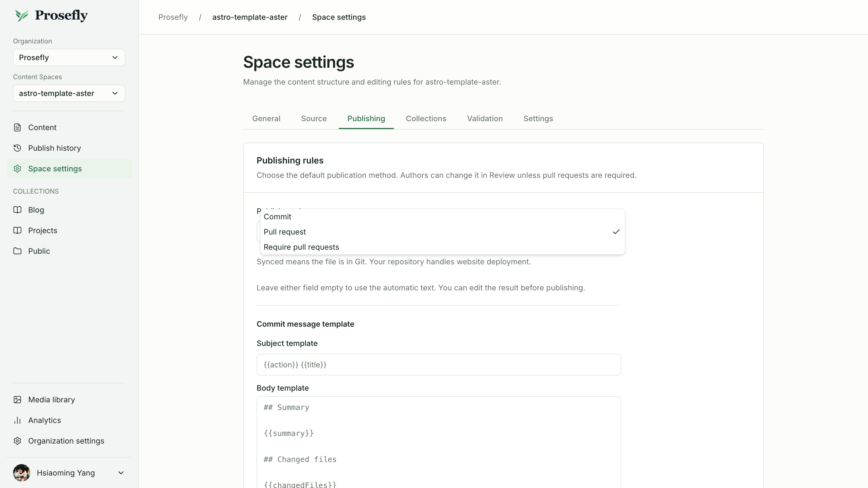Open the Organization dropdown showing Prosefly
868x488 pixels.
(69, 57)
